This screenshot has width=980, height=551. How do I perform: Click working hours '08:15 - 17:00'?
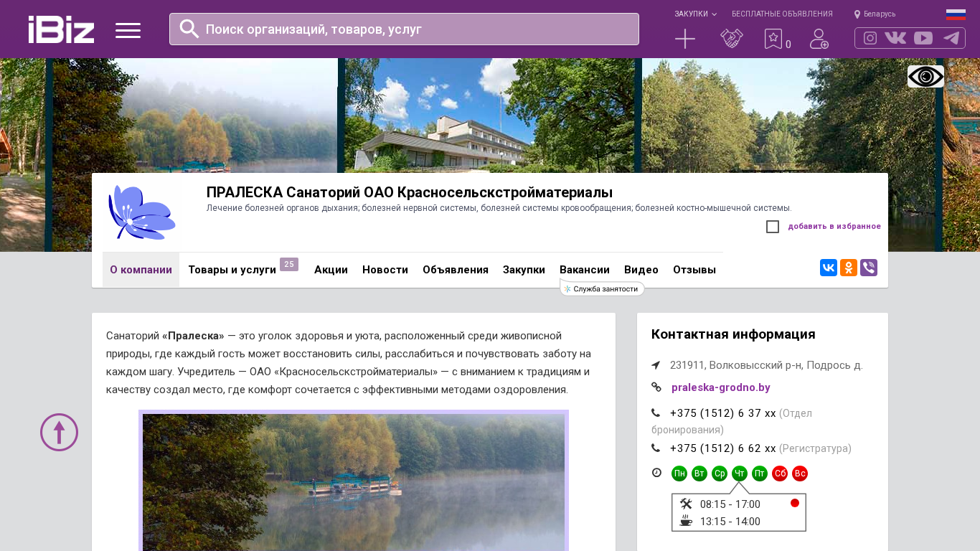coord(730,504)
